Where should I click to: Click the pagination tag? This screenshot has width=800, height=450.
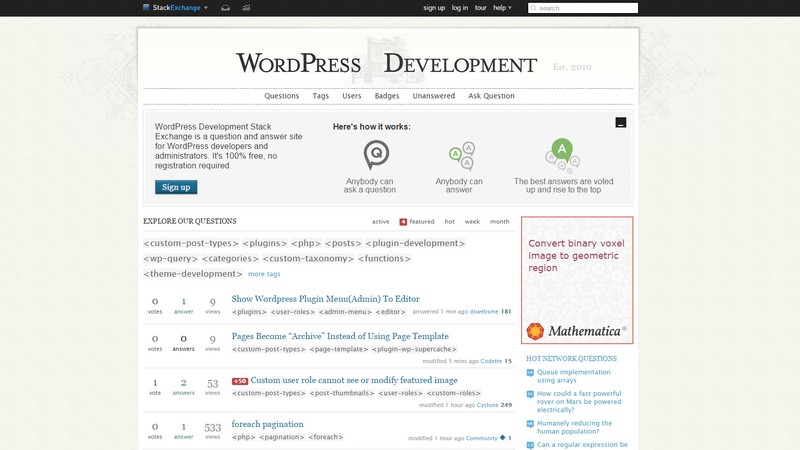click(282, 437)
